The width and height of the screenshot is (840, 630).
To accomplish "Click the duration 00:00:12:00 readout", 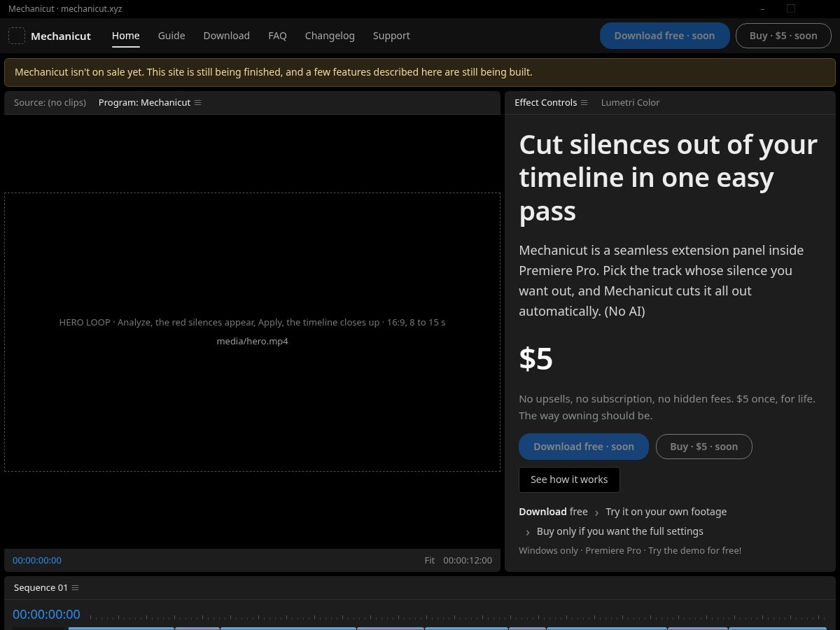I will click(x=468, y=560).
